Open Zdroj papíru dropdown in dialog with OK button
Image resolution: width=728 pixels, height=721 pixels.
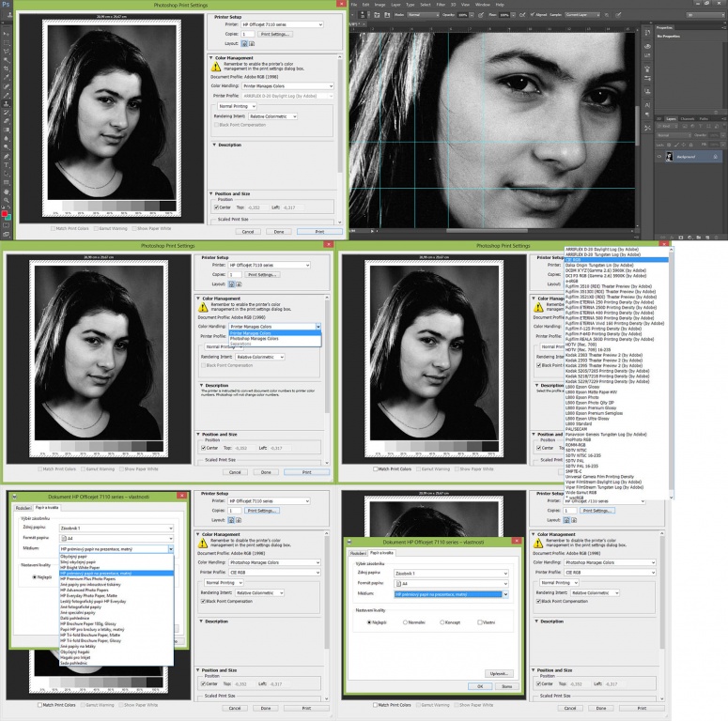[451, 574]
